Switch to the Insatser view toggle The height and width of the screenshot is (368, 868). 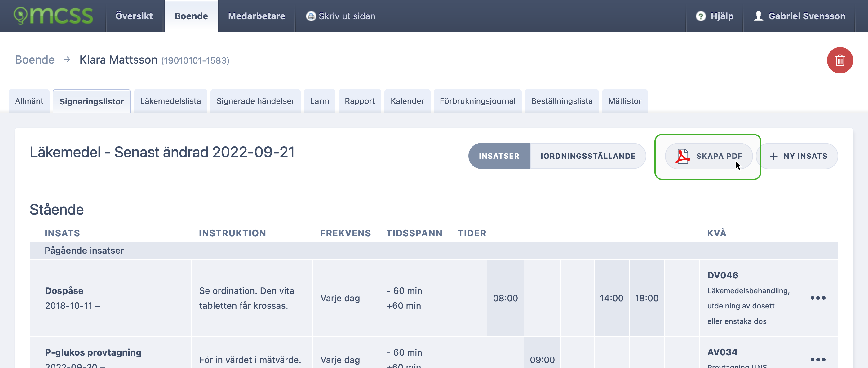click(499, 156)
